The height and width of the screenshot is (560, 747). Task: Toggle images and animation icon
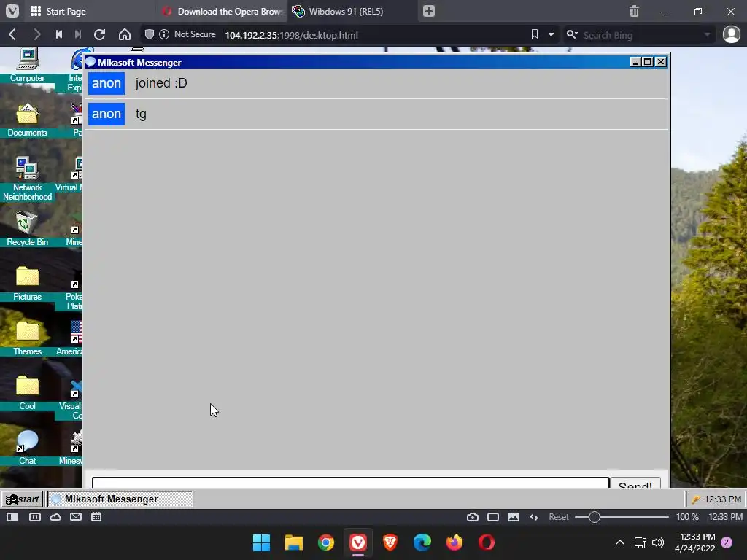514,517
